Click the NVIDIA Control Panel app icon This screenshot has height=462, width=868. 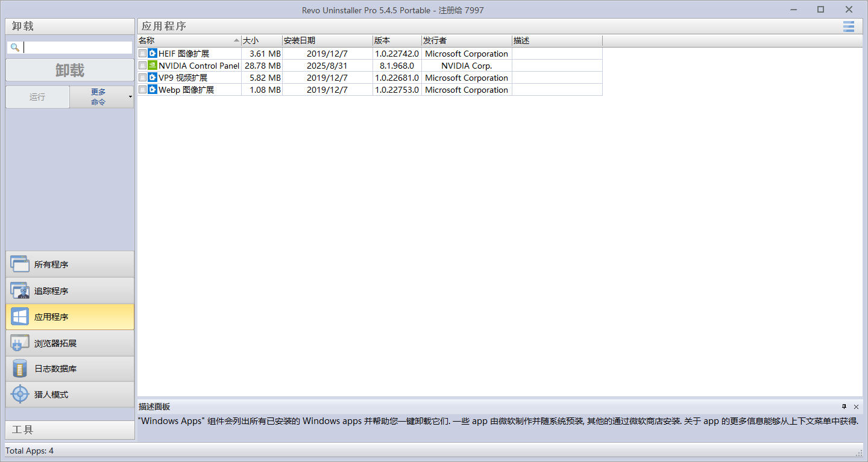tap(152, 66)
